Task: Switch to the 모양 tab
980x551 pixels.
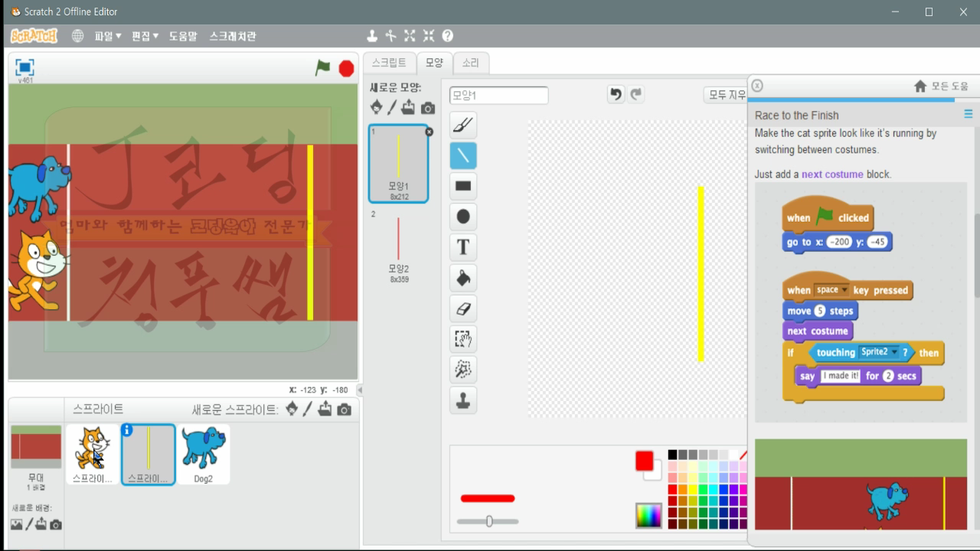Action: point(434,63)
